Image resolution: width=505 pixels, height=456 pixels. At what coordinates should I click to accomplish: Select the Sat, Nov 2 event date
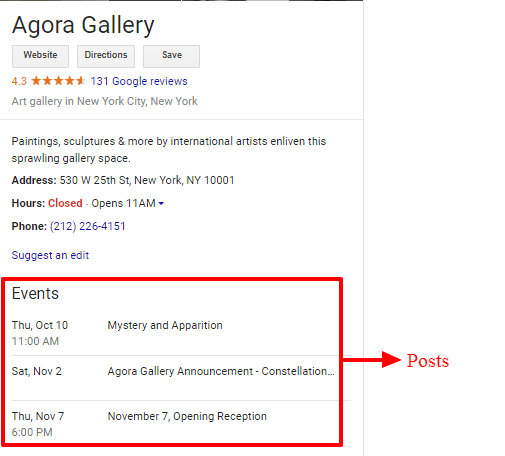pyautogui.click(x=37, y=371)
